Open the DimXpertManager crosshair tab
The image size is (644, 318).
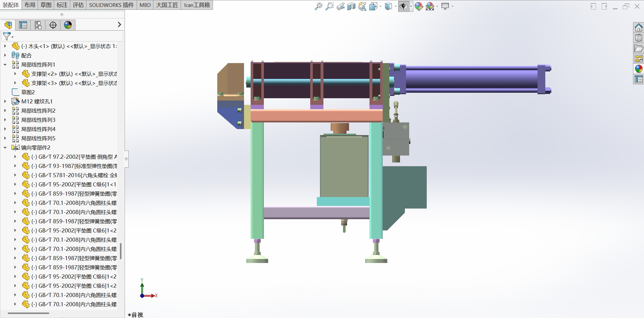tap(53, 25)
